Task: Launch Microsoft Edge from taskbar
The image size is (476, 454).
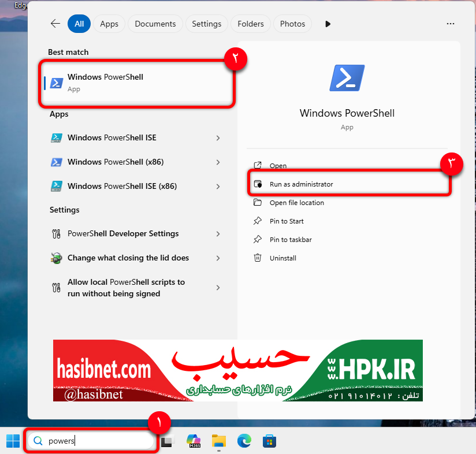Action: pyautogui.click(x=244, y=441)
